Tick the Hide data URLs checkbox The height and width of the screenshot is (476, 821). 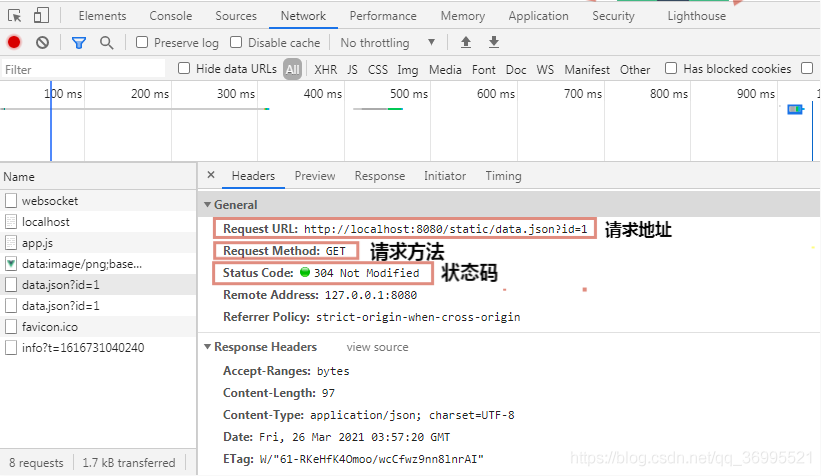click(184, 69)
